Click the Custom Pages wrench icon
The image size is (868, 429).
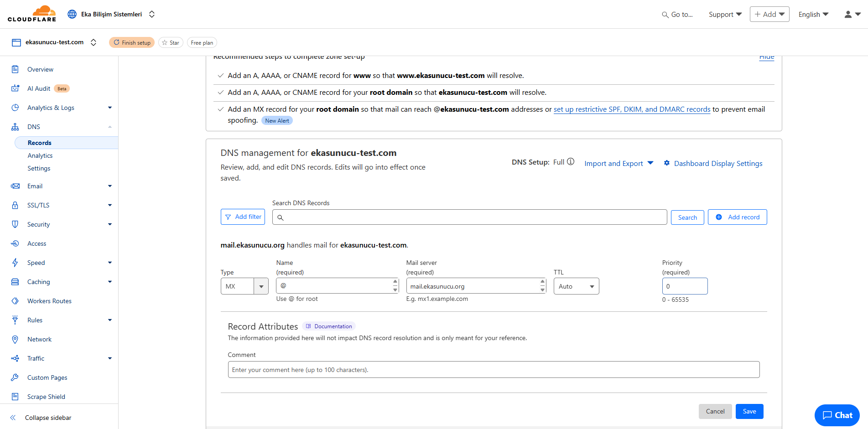15,377
